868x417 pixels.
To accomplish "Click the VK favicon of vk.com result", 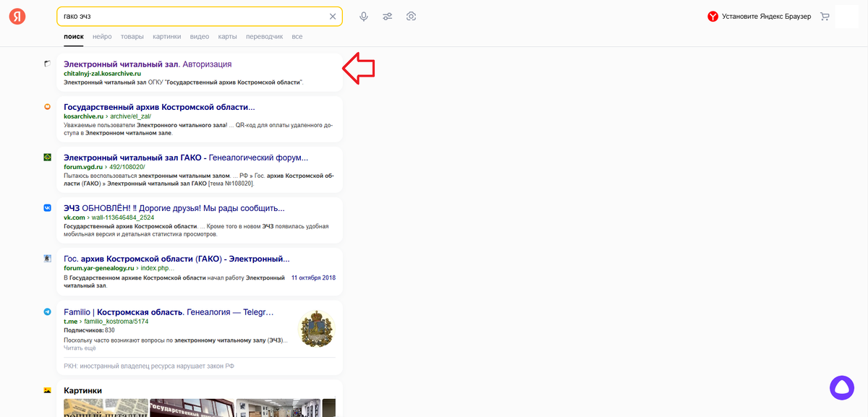I will [x=48, y=208].
